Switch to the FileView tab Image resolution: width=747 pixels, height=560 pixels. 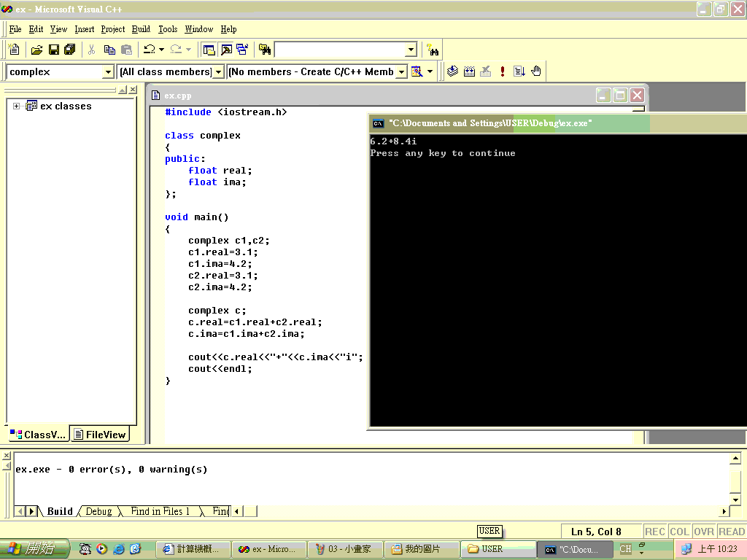[x=101, y=435]
